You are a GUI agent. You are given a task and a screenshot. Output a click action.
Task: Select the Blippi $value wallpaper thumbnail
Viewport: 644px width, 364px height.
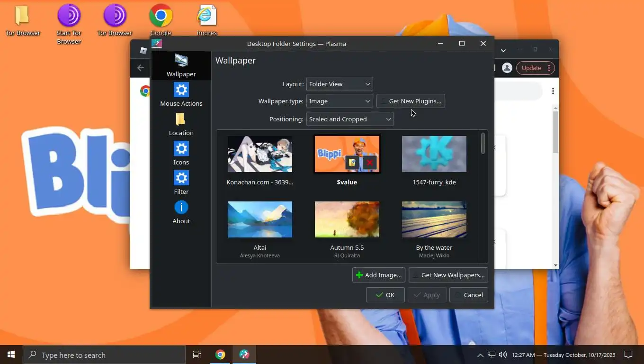347,154
